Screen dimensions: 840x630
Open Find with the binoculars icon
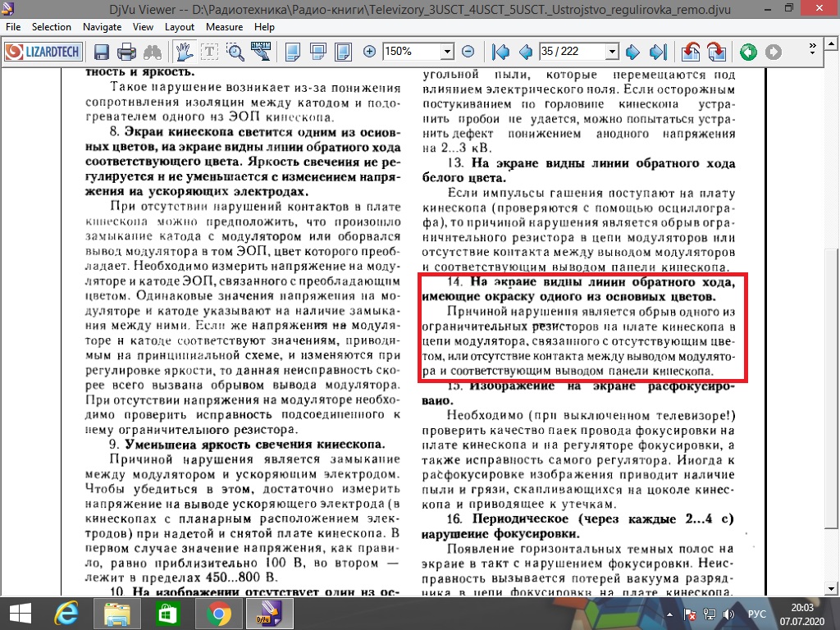153,52
